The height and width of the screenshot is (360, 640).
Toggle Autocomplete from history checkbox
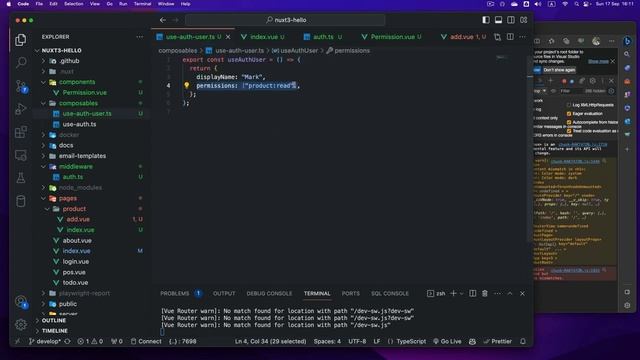(569, 122)
